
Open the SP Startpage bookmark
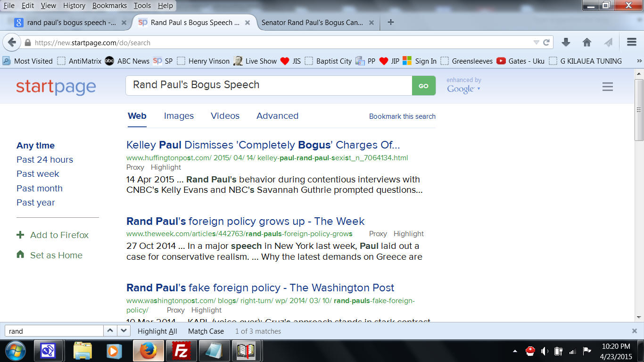tap(163, 61)
